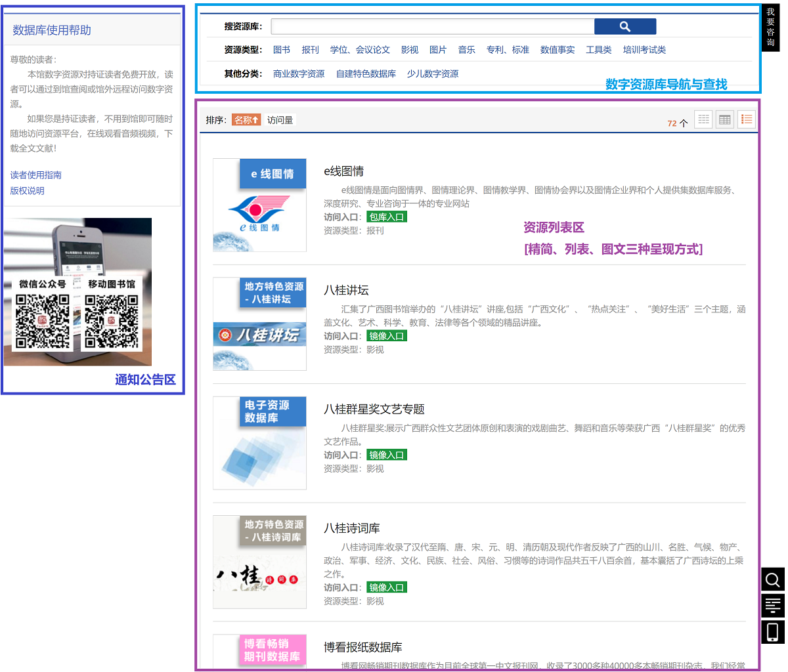Click 镜像入口 for 八桂群星奖文艺专题
788x672 pixels.
coord(387,455)
